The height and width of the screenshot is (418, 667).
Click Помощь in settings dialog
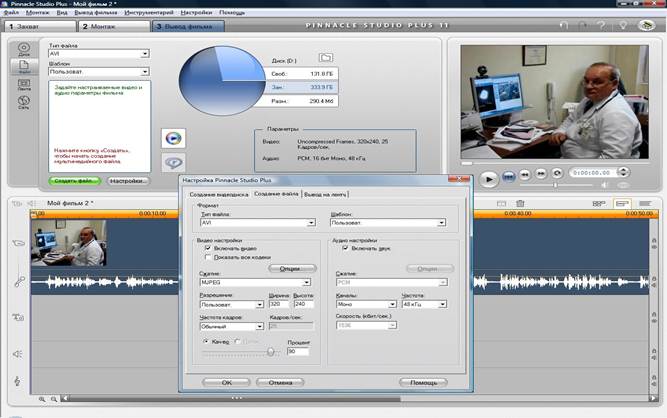(x=423, y=383)
